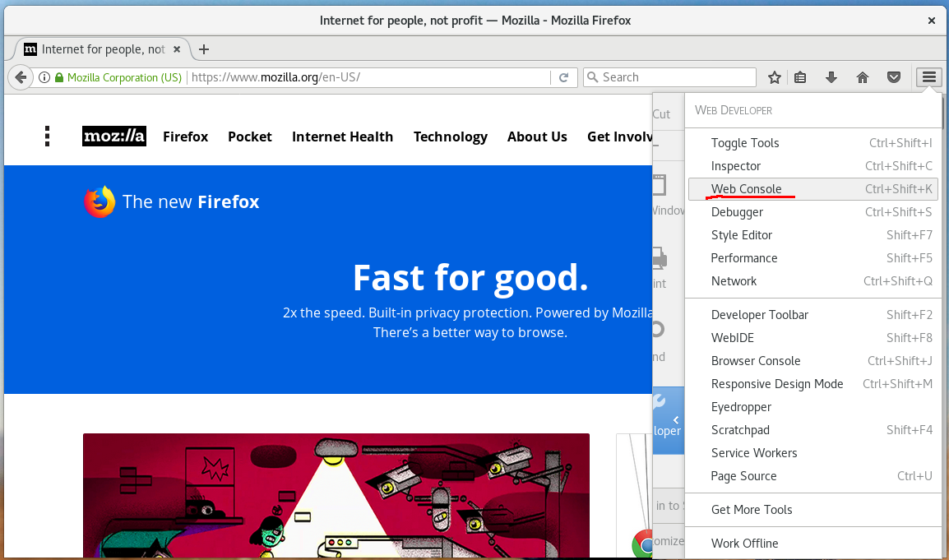
Task: Open Page Source from menu
Action: click(x=743, y=476)
